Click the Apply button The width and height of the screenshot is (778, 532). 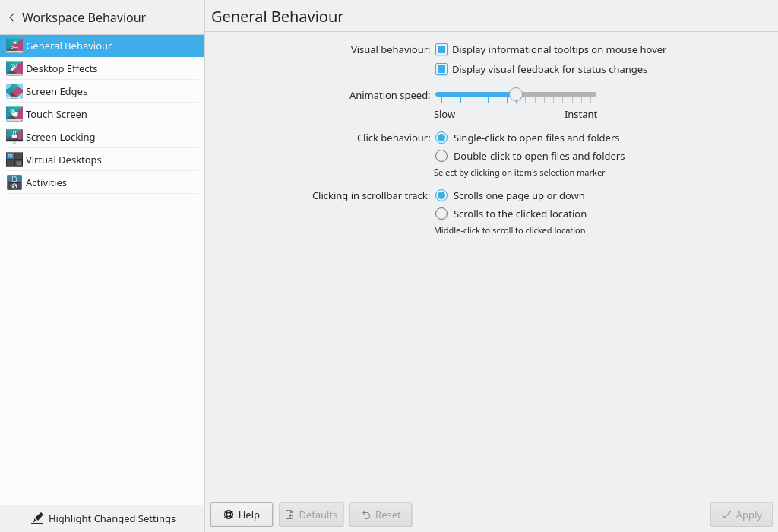742,515
